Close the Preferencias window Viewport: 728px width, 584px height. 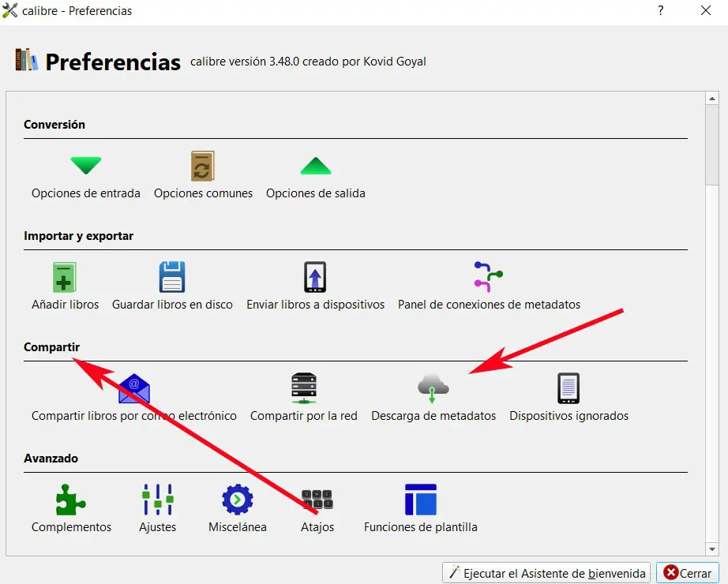tap(706, 11)
